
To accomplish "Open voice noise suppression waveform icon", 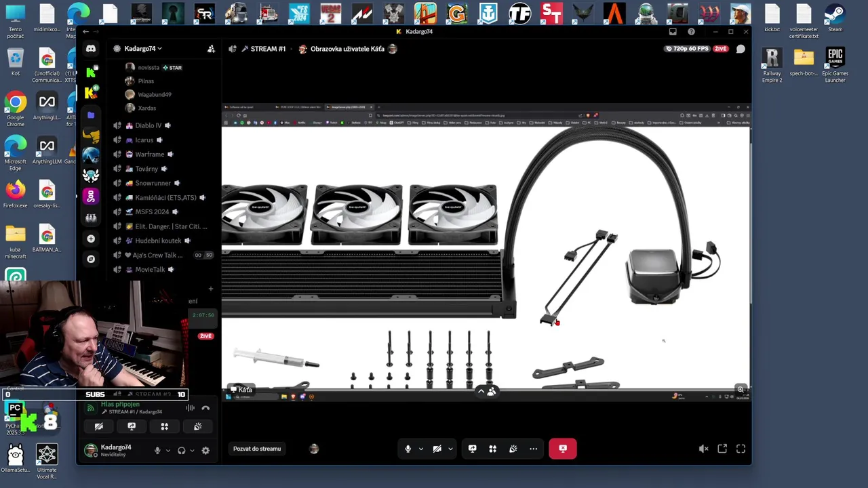I will (190, 408).
